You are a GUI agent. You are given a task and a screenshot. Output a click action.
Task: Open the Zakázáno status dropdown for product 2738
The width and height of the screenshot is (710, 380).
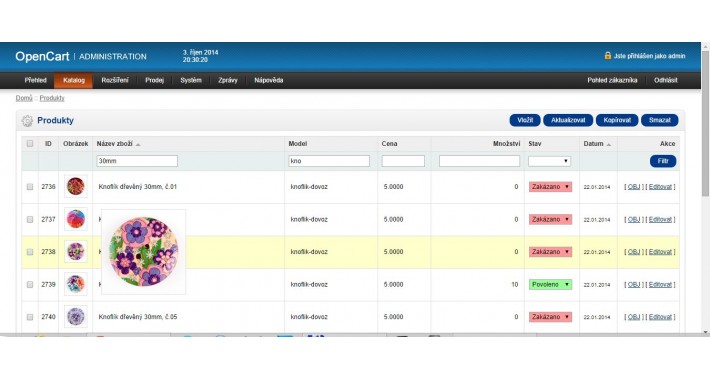(x=550, y=252)
